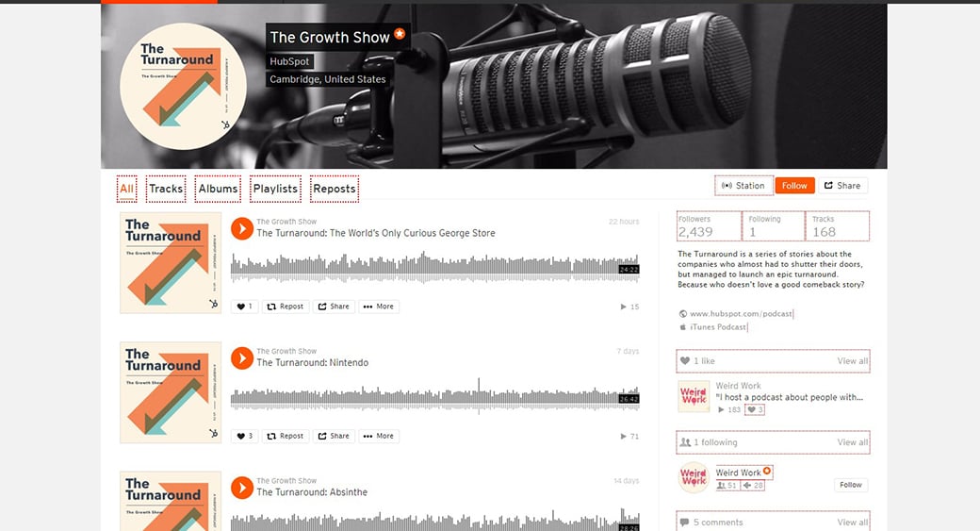Switch to the Playlists tab
Screen dimensions: 980x531
(275, 189)
